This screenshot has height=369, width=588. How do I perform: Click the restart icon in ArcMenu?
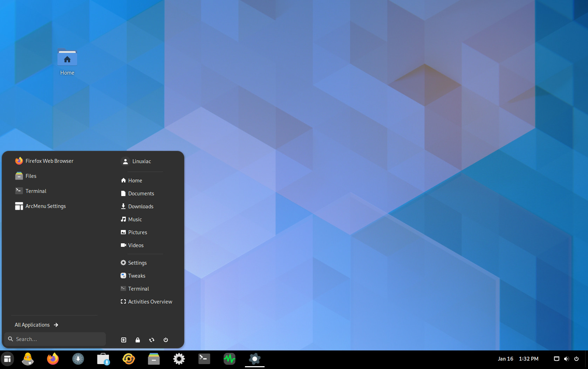[152, 340]
